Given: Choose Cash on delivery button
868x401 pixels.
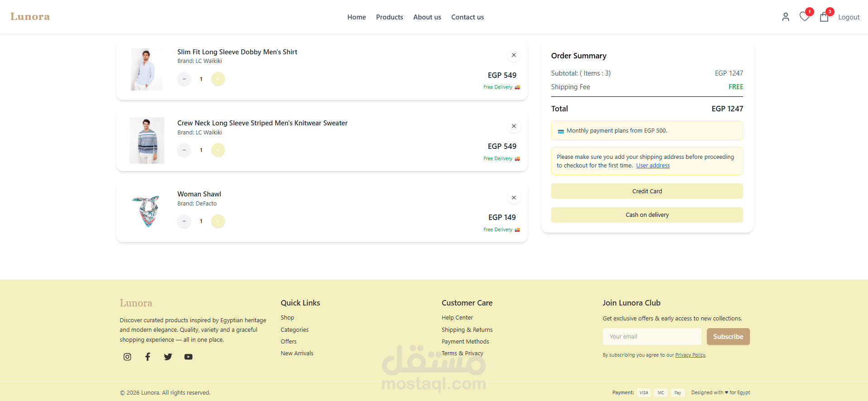Looking at the screenshot, I should point(647,215).
